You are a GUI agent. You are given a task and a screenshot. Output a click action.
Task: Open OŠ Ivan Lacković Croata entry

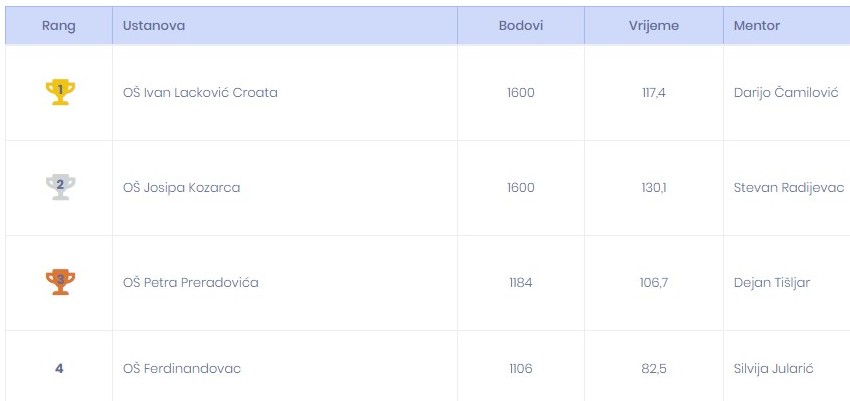[x=200, y=93]
